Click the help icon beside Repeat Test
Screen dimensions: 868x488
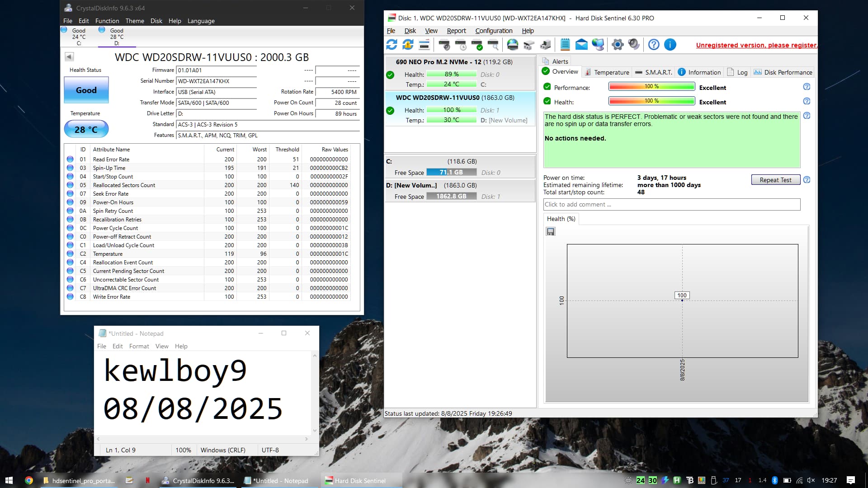(x=807, y=180)
